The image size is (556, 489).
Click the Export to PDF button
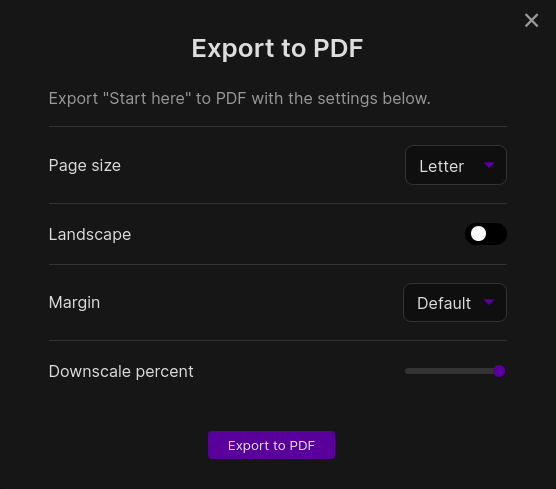[271, 445]
